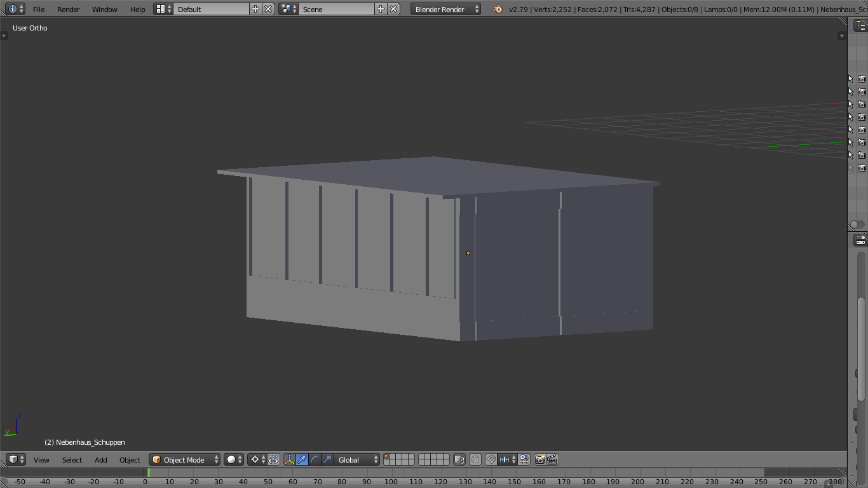Toggle renderability camera on the topmost outliner row
Image resolution: width=868 pixels, height=488 pixels.
[x=862, y=79]
